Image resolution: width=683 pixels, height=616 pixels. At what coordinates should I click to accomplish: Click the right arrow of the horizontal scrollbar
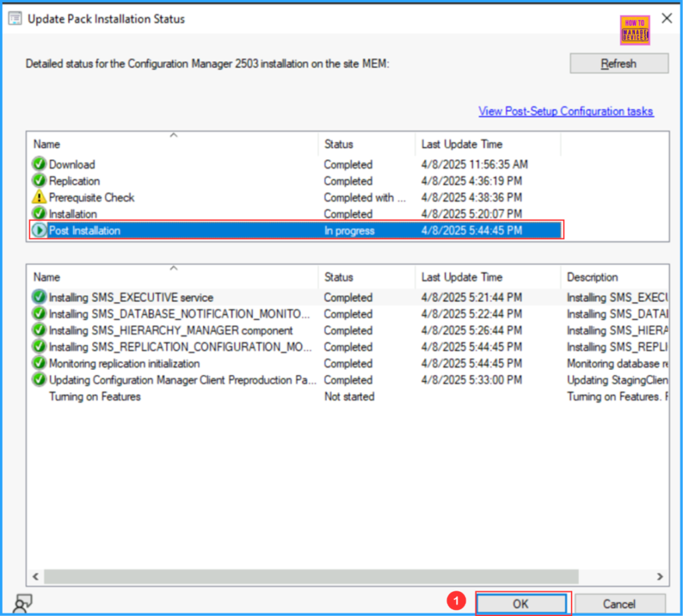(x=660, y=577)
